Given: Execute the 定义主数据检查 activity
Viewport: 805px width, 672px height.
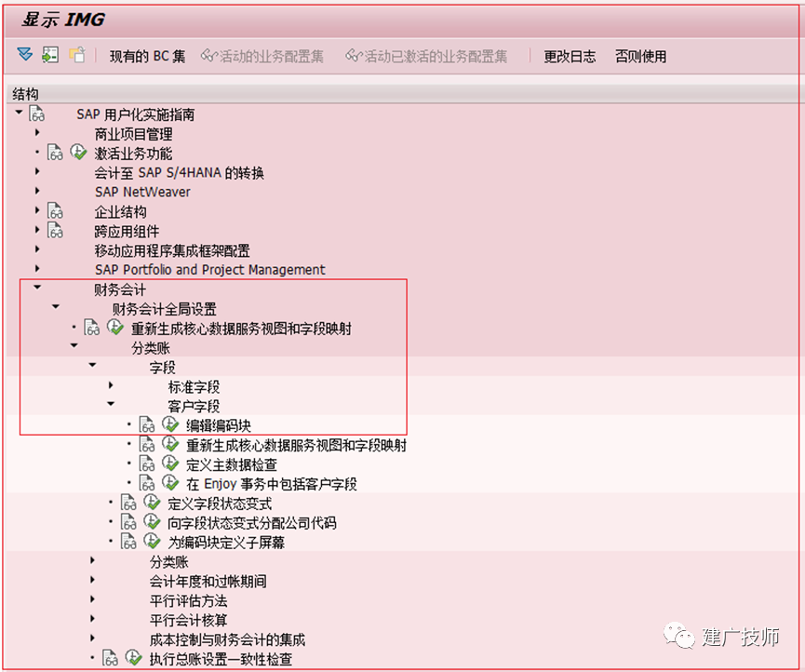Looking at the screenshot, I should [x=170, y=464].
